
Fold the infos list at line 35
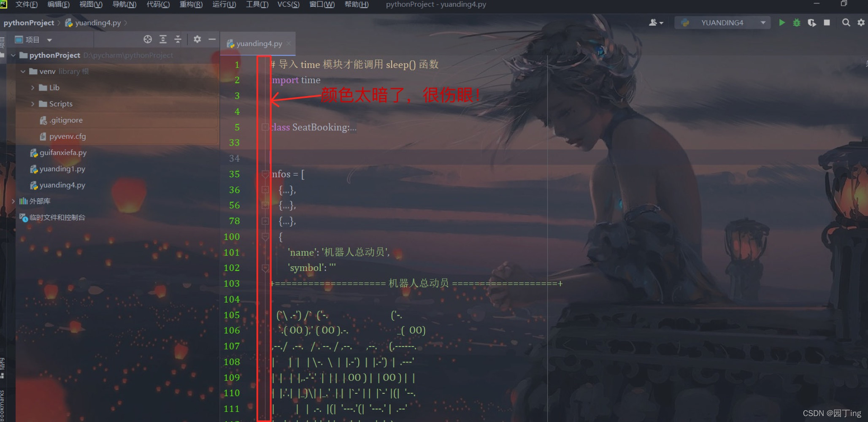coord(265,174)
